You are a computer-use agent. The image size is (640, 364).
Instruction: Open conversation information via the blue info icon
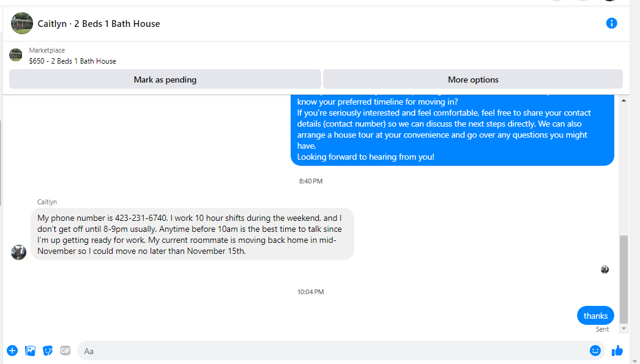611,23
